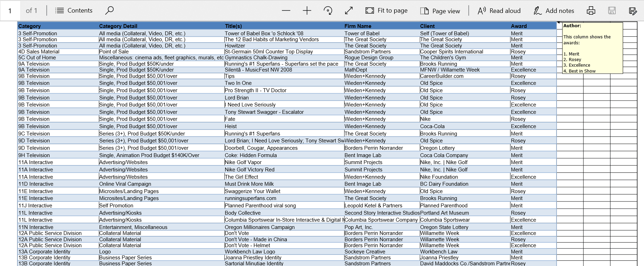Click 'Coke: Hidden Formula' title cell
The width and height of the screenshot is (644, 266).
pos(251,155)
